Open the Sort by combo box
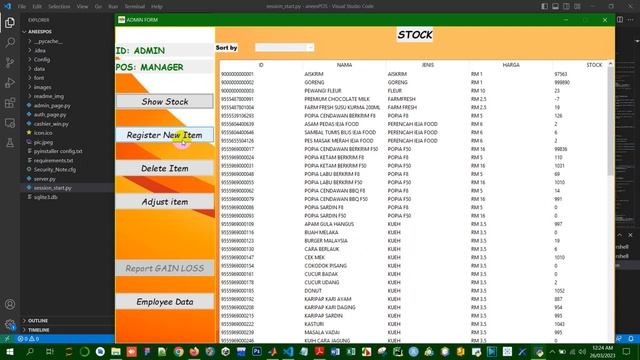 [x=284, y=48]
